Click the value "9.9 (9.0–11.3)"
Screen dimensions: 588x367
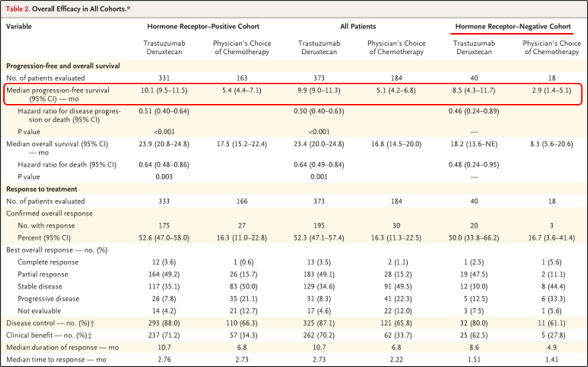point(319,91)
